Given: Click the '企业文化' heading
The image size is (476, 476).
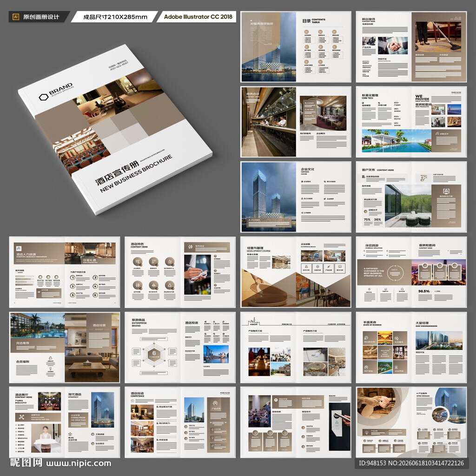Looking at the screenshot, I should [x=307, y=169].
